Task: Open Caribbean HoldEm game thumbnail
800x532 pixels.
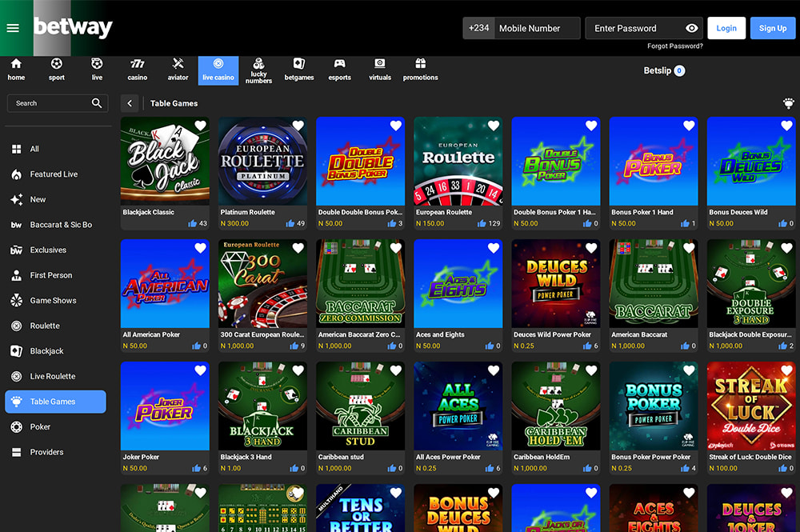Action: click(556, 406)
